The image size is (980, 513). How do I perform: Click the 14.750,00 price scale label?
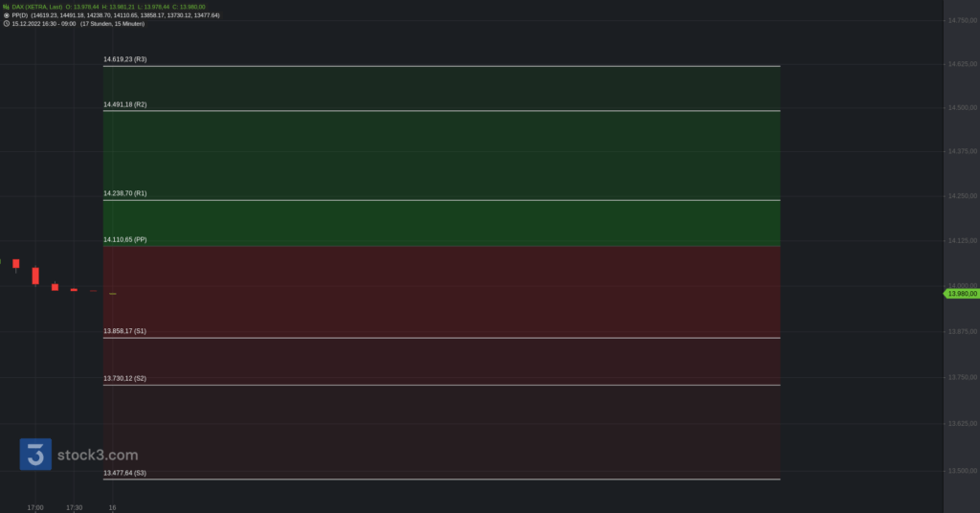(x=962, y=21)
